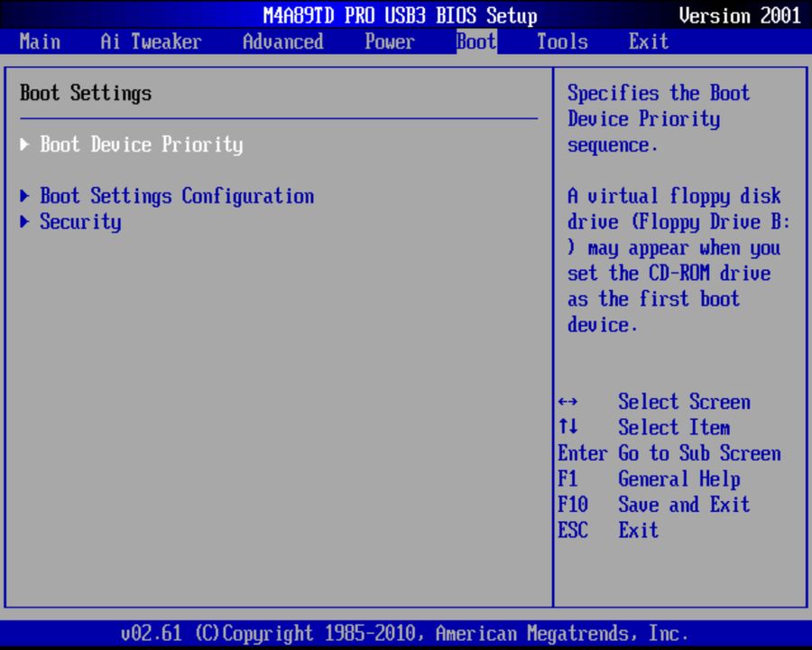Image resolution: width=812 pixels, height=650 pixels.
Task: Click the F10 Save and Exit legend
Action: coord(653,505)
